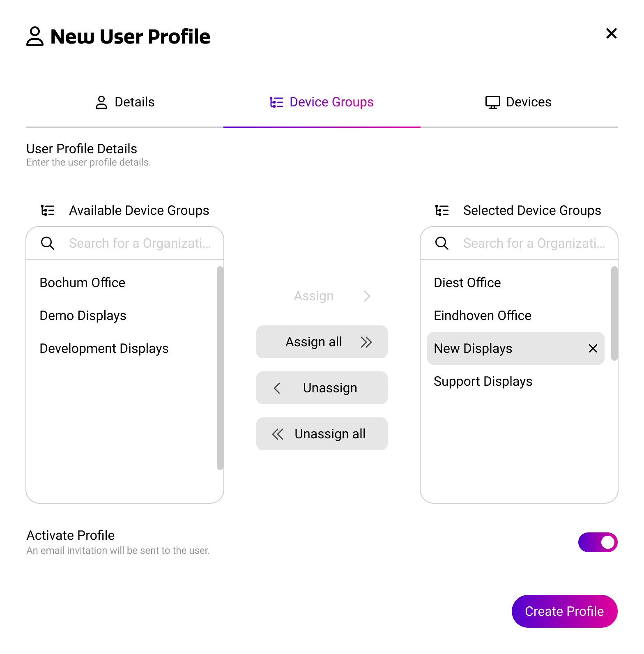The image size is (644, 654).
Task: Focus the Selected Device Groups search field
Action: tap(534, 243)
